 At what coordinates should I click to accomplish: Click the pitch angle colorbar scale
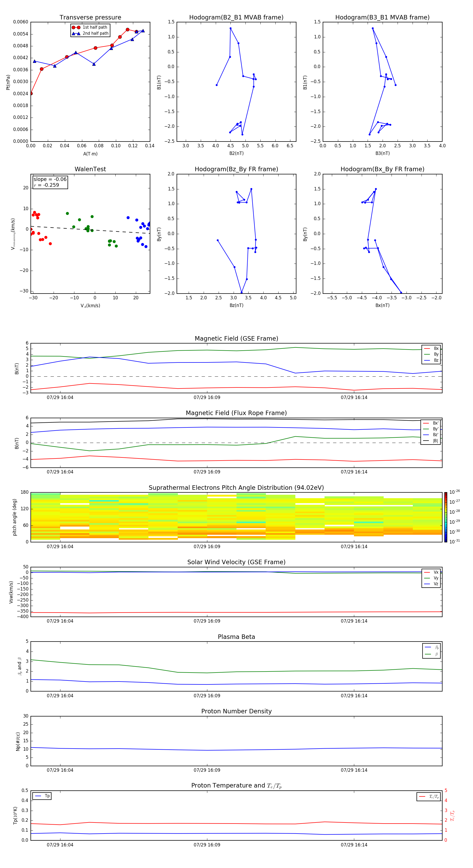[446, 517]
